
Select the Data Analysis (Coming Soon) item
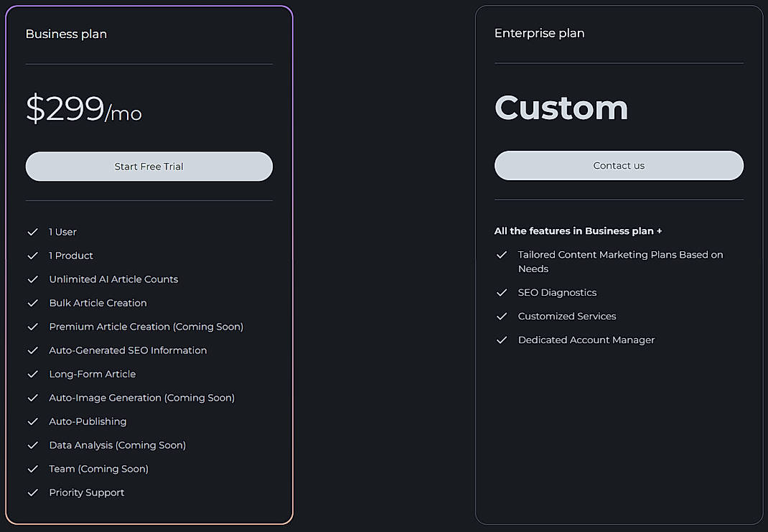(117, 444)
